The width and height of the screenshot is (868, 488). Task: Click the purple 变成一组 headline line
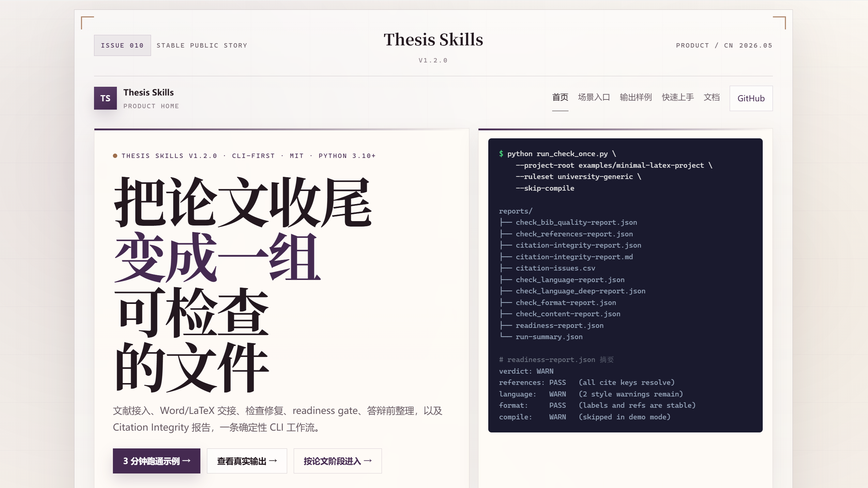[x=217, y=257]
